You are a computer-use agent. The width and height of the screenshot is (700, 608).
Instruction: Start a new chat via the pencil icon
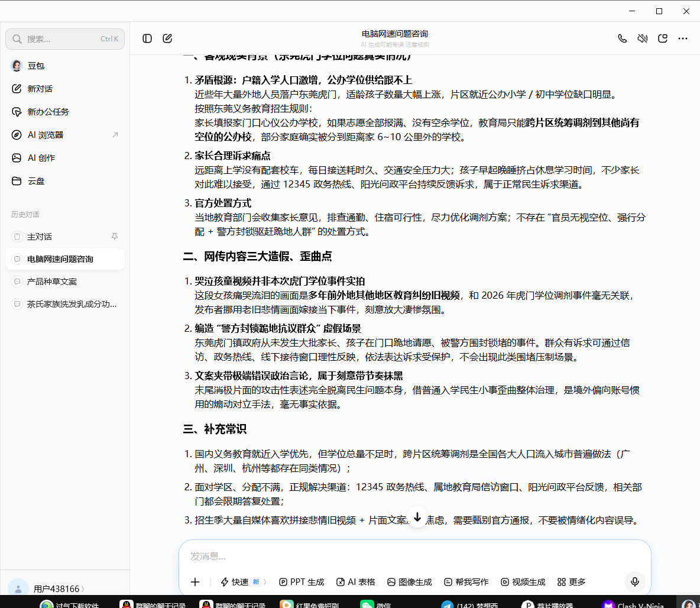click(x=167, y=38)
